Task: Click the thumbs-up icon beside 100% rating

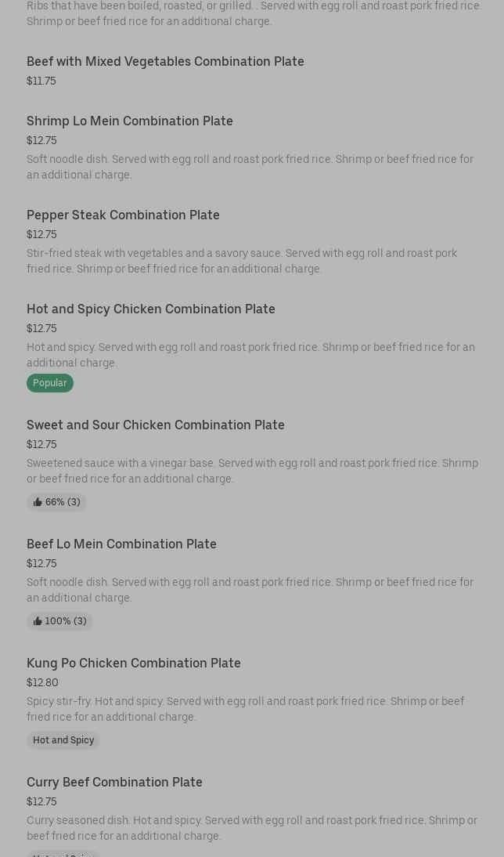Action: pyautogui.click(x=38, y=621)
